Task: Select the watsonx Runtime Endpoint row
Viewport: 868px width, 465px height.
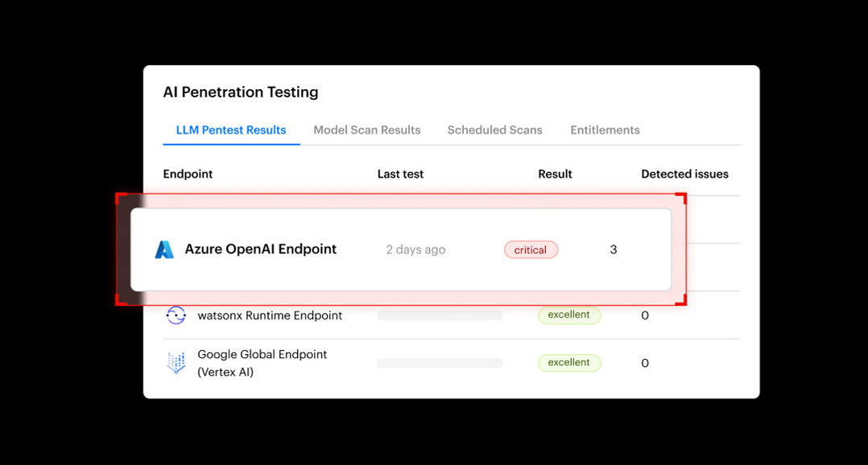Action: coord(403,315)
